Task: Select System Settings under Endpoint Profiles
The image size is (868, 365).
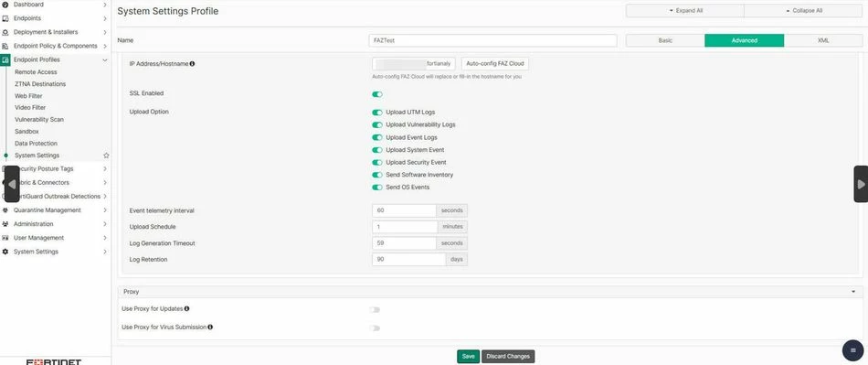Action: (37, 156)
